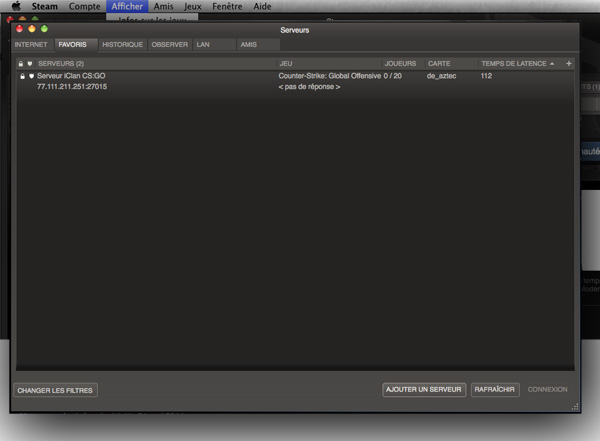
Task: Sort by CARTE column header
Action: [451, 64]
